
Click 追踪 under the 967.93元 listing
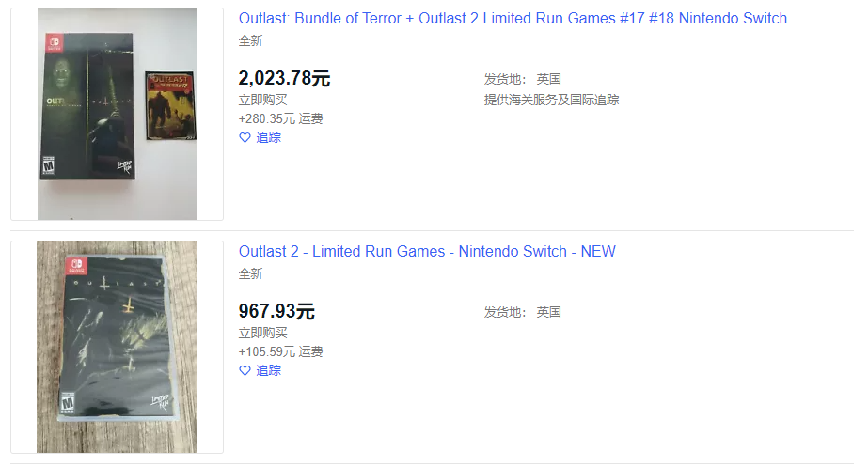pyautogui.click(x=268, y=371)
